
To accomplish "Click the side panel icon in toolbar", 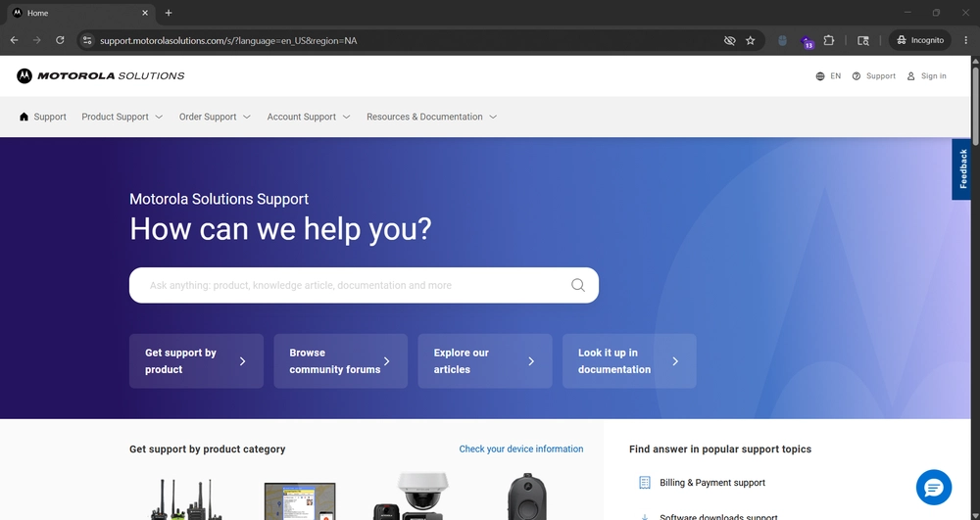I will [x=863, y=40].
